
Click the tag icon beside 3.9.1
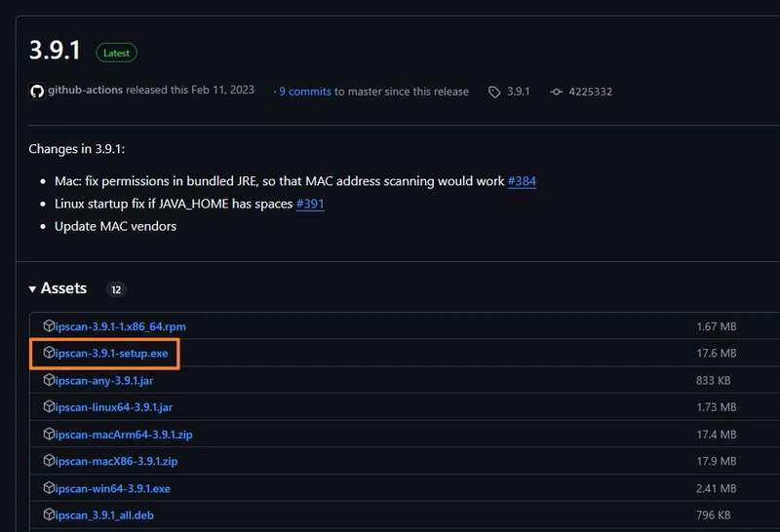coord(494,92)
